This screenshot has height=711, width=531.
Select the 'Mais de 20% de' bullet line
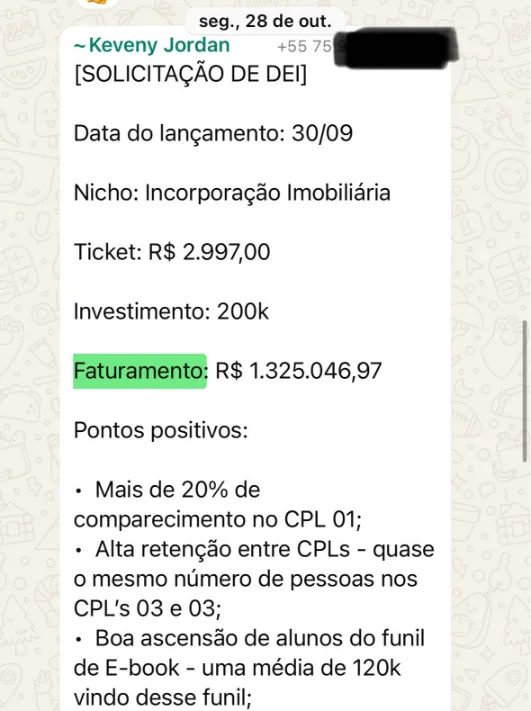pyautogui.click(x=177, y=490)
